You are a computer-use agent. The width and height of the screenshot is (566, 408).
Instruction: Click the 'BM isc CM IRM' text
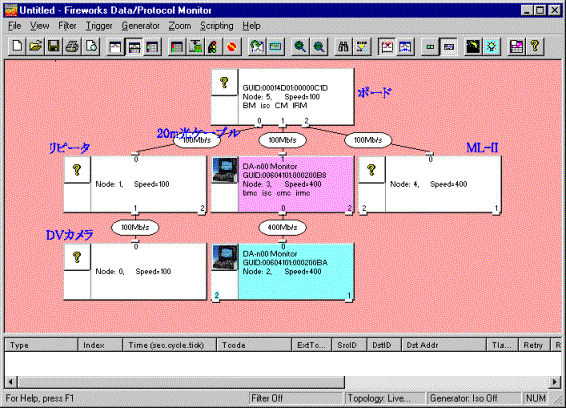(275, 105)
